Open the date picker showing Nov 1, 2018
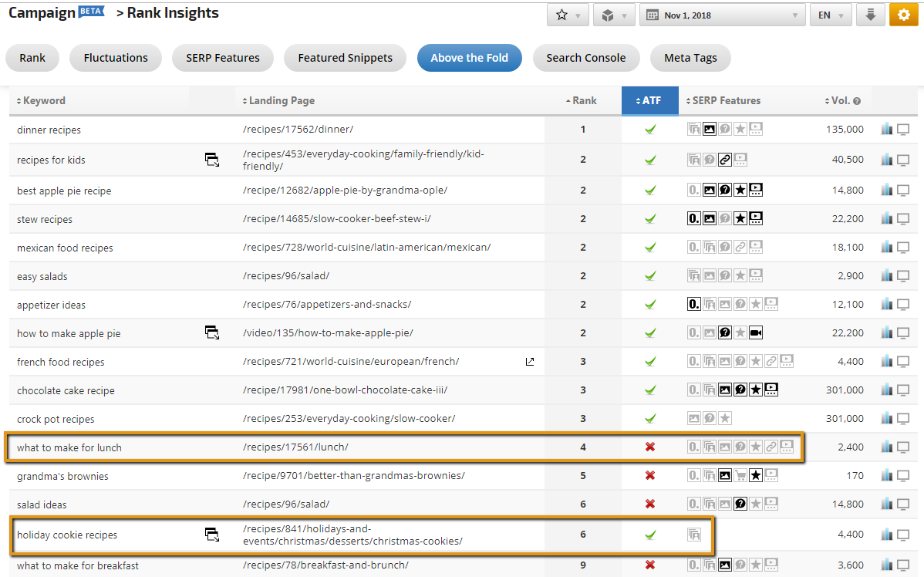Screen dimensions: 924x577 pos(721,15)
